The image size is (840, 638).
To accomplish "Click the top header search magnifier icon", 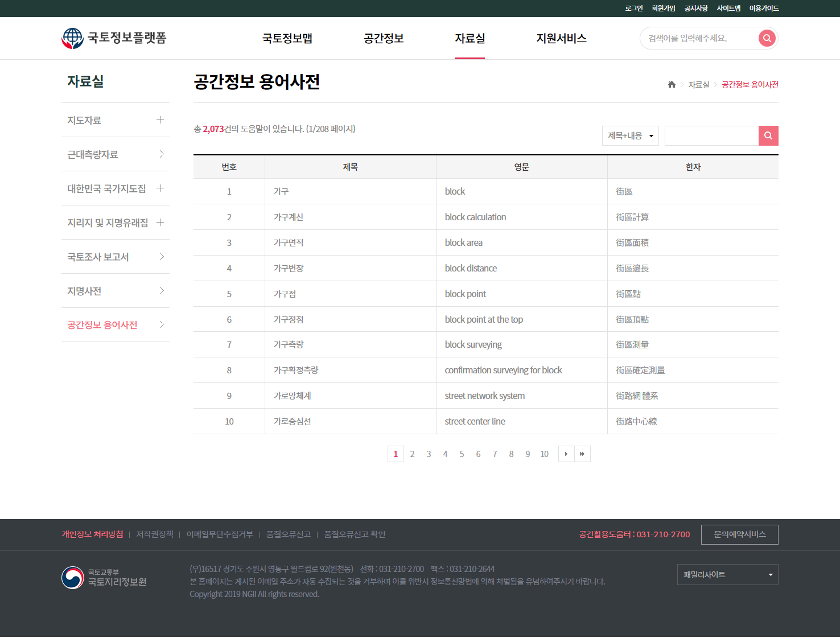I will tap(767, 38).
